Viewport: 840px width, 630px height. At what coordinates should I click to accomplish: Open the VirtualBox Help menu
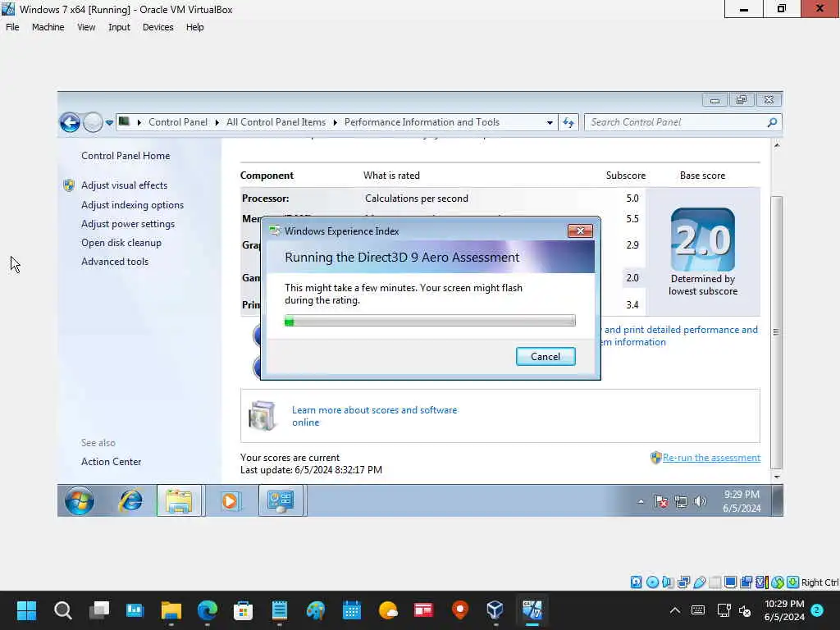tap(195, 27)
